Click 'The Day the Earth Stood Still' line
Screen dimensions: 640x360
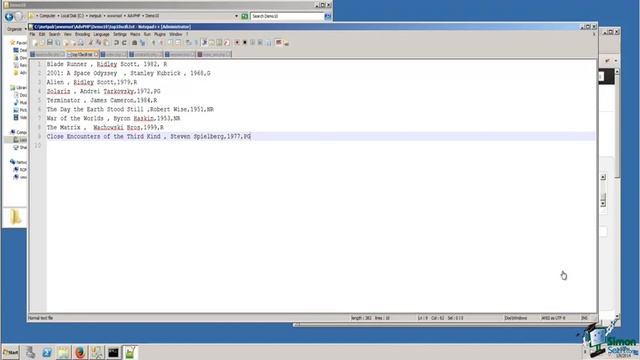[x=130, y=109]
